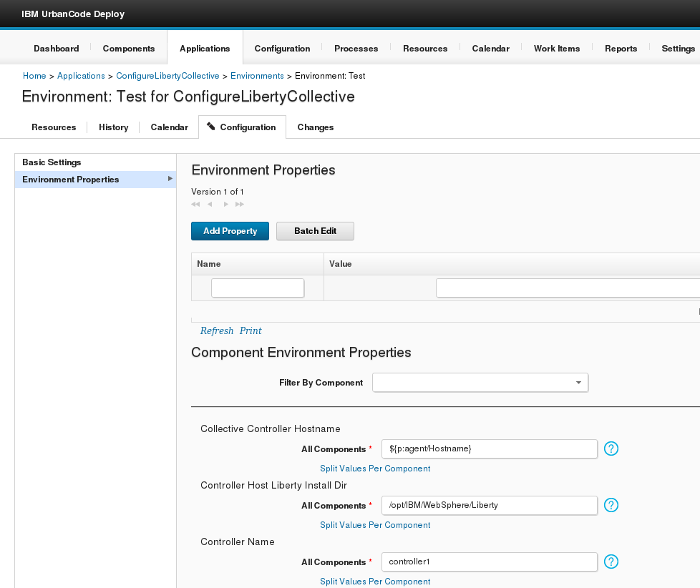Click the Batch Edit button

pyautogui.click(x=315, y=231)
